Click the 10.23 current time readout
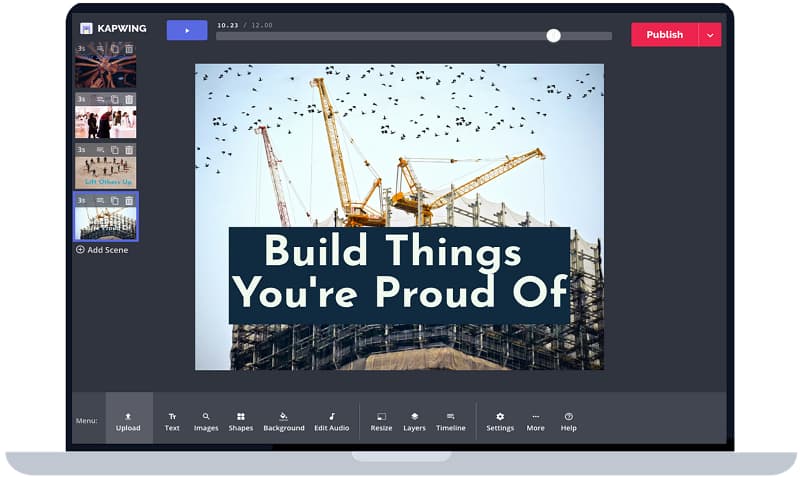Screen dimensions: 800x477 pyautogui.click(x=228, y=26)
